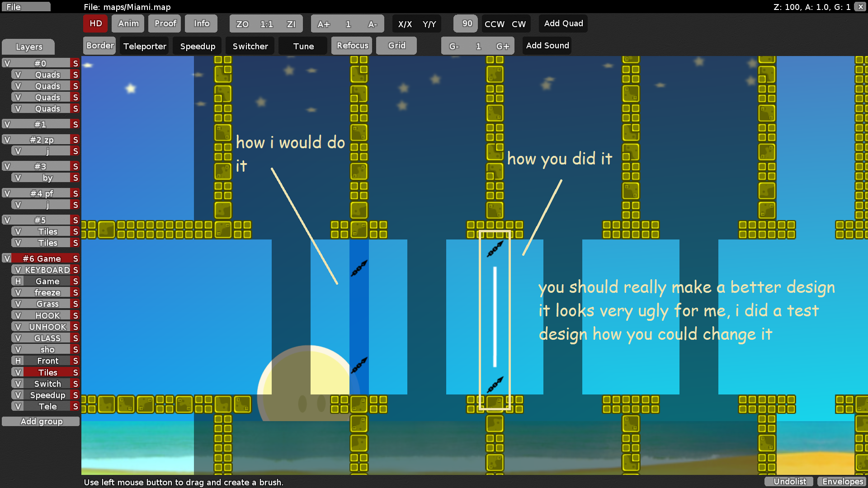The width and height of the screenshot is (868, 488).
Task: Increase grid size with G+
Action: click(502, 46)
